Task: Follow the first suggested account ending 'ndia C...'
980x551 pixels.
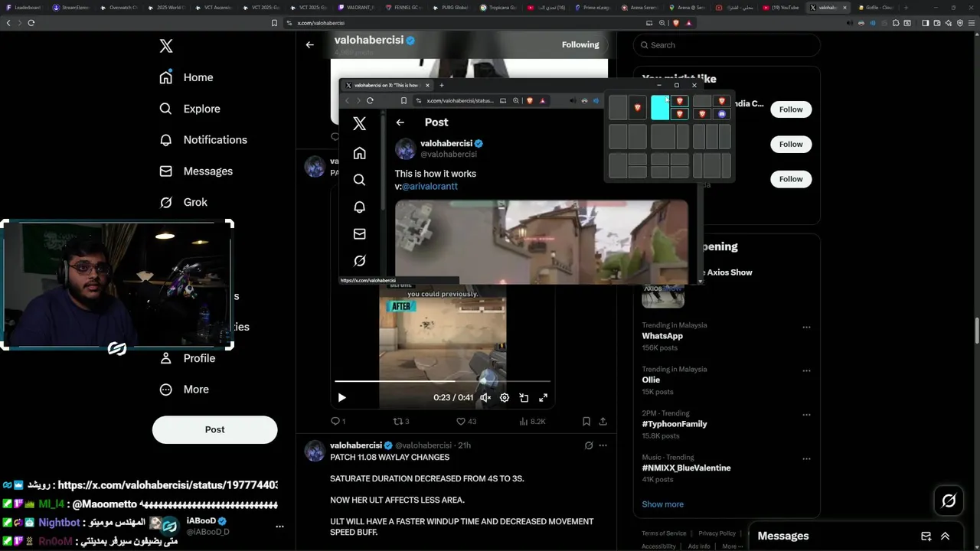Action: click(791, 109)
